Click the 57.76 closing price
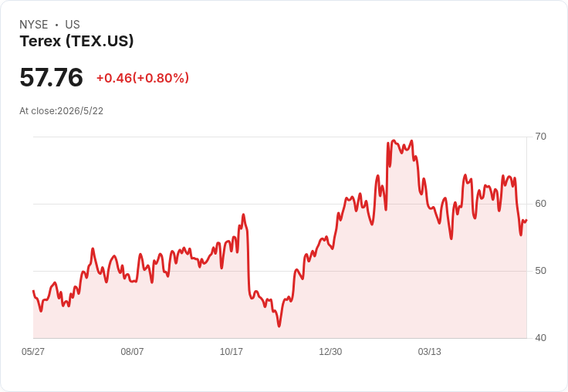This screenshot has height=392, width=568. tap(51, 77)
